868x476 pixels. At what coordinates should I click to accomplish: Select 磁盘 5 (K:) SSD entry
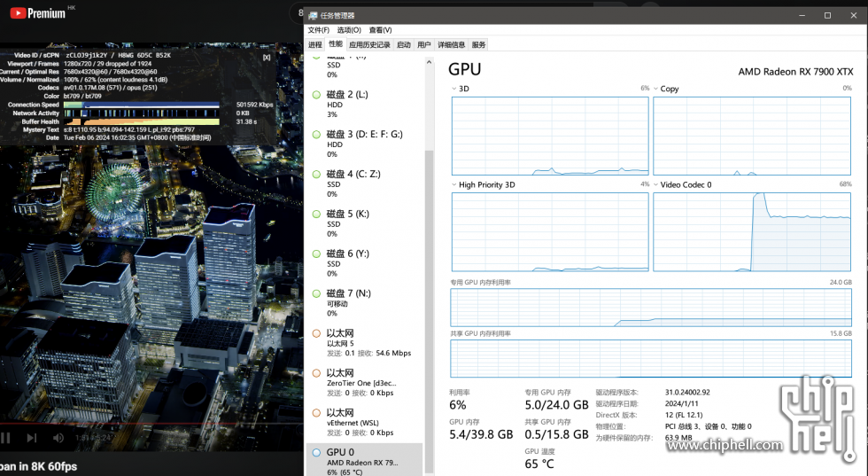tap(364, 224)
